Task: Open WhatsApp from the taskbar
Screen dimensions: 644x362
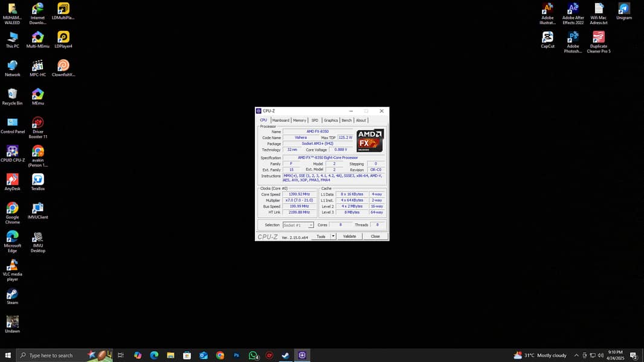Action: (x=253, y=355)
